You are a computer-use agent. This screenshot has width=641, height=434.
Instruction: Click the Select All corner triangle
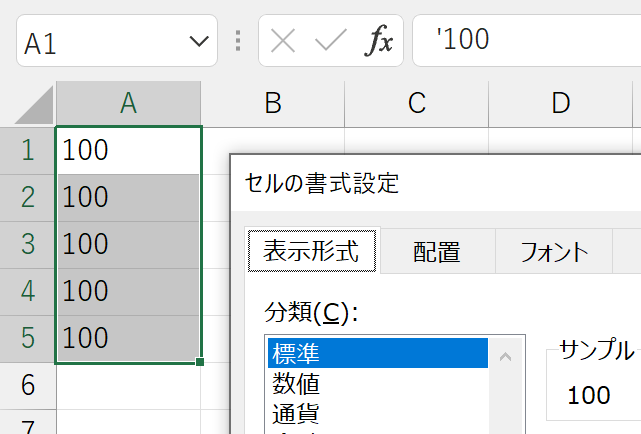click(x=35, y=105)
